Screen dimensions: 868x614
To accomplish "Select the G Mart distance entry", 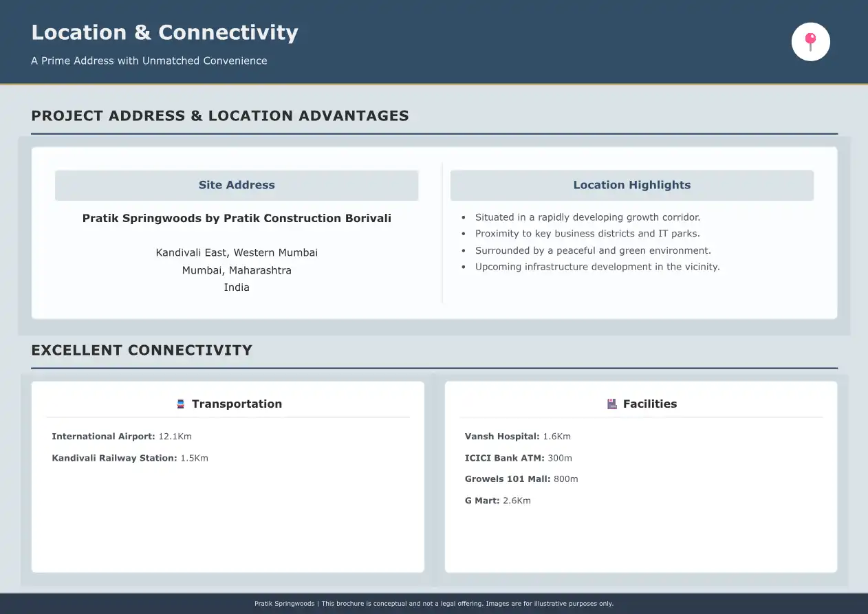I will click(498, 501).
